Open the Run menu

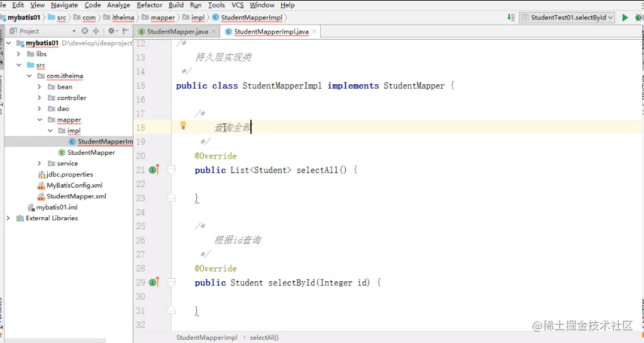click(196, 5)
